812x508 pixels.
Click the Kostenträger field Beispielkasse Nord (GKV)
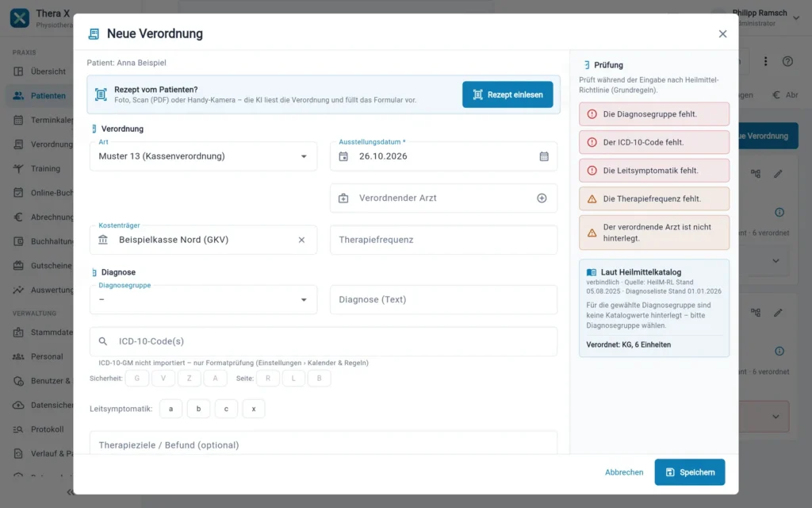click(203, 240)
